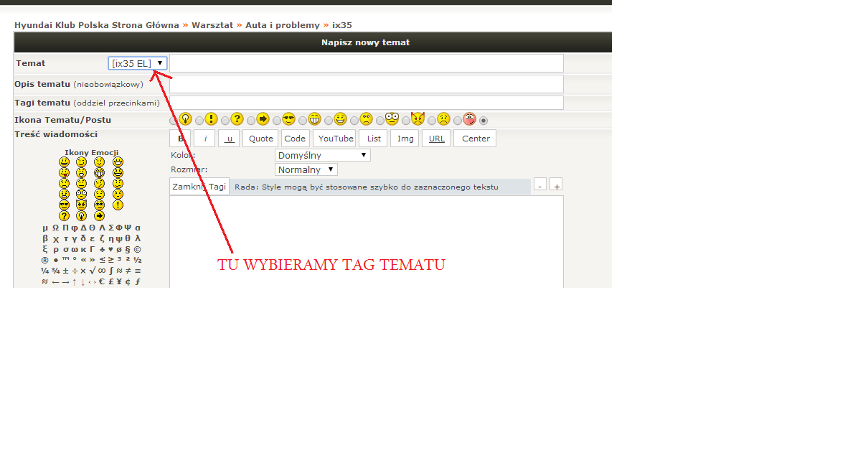Insert the infinity ∞ symbol
The image size is (868, 453).
point(101,271)
